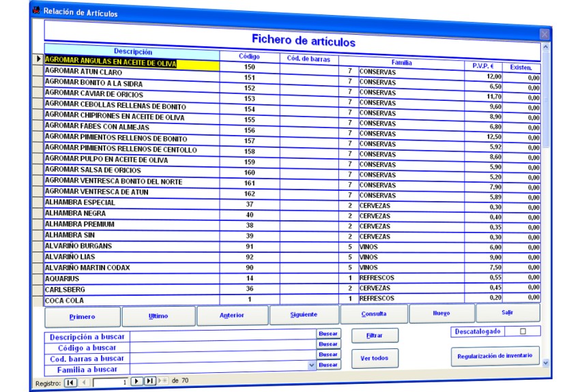Click the P.V.P. € column header
This screenshot has width=582, height=392.
pos(483,66)
